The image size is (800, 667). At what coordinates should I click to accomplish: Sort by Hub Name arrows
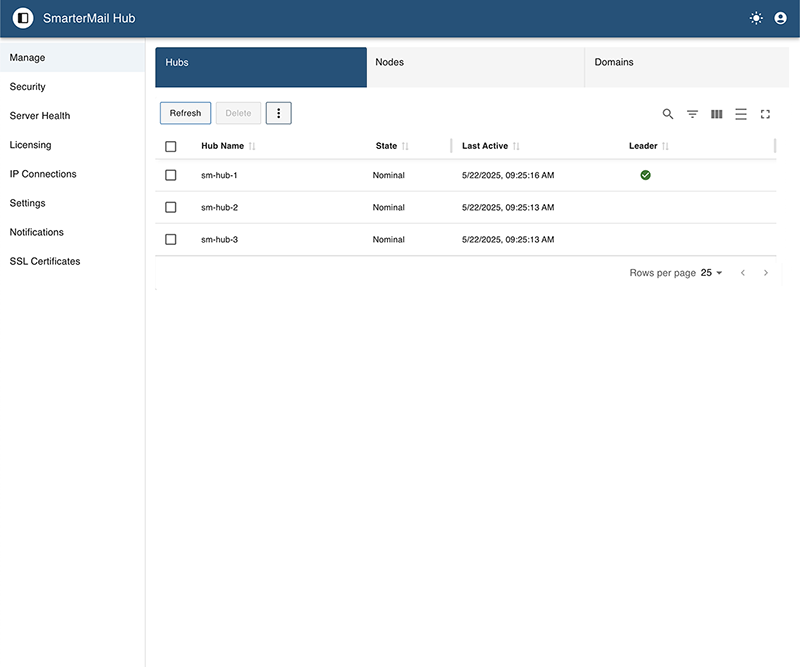[x=252, y=146]
